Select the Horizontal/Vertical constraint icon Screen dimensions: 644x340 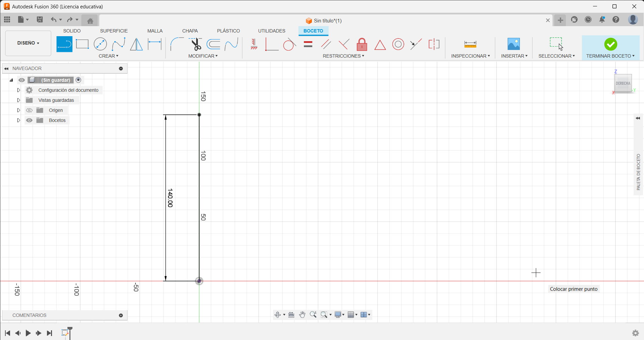pos(254,44)
